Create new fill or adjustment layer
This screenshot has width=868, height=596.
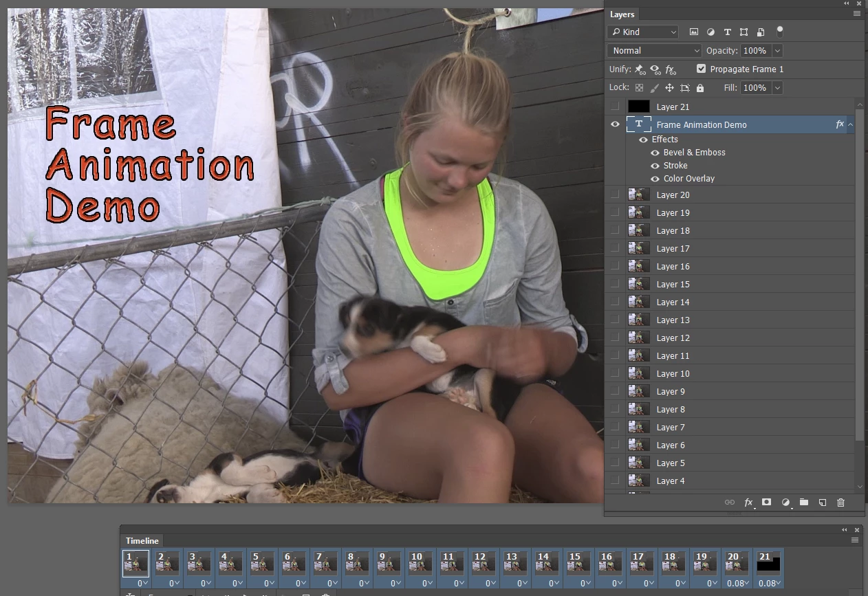pos(785,503)
